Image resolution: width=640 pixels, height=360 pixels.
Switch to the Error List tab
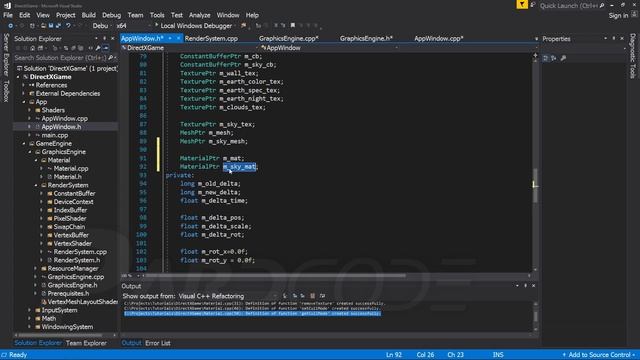pyautogui.click(x=158, y=343)
